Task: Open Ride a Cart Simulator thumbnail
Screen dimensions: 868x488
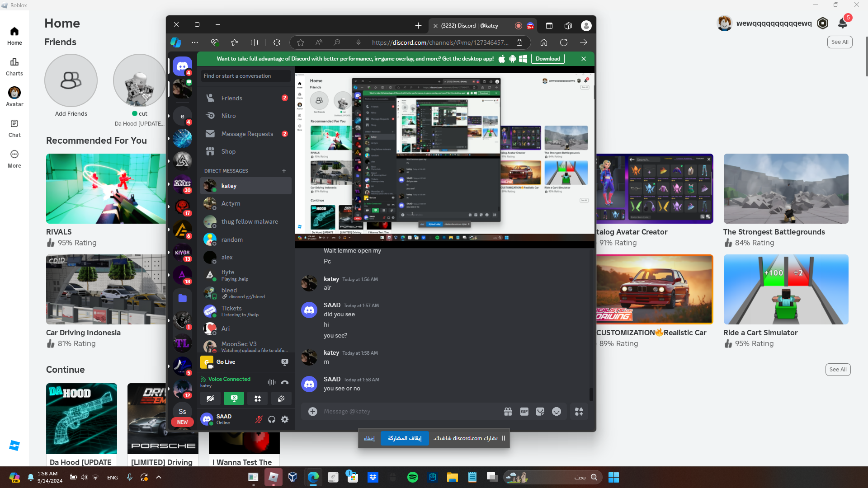Action: pos(786,289)
